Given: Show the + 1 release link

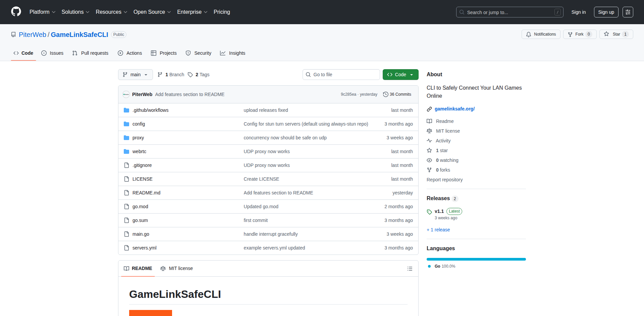Looking at the screenshot, I should [438, 230].
